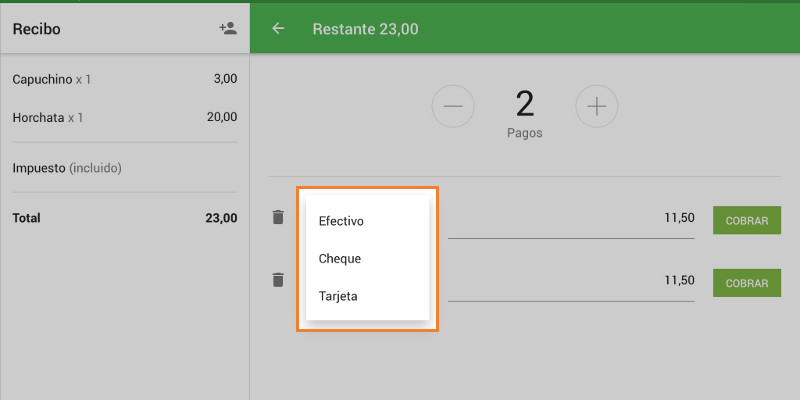Click the first 11,50 amount field

tap(572, 220)
